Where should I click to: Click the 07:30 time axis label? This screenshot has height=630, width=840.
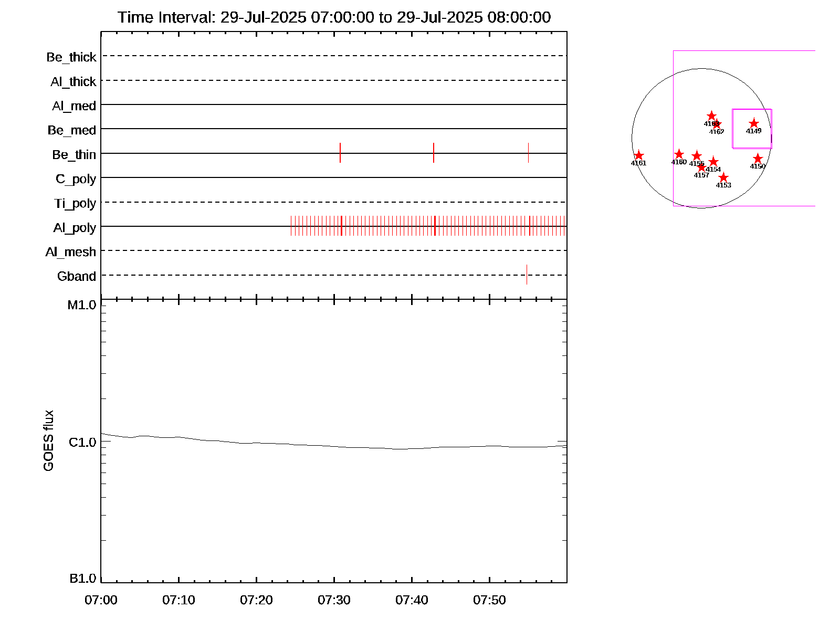[334, 600]
